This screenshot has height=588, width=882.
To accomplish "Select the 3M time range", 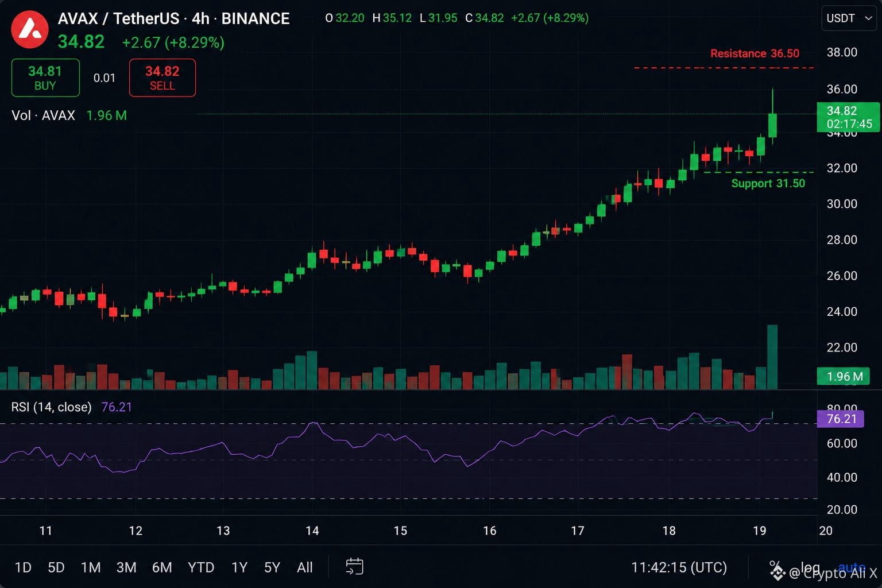I will click(x=126, y=567).
